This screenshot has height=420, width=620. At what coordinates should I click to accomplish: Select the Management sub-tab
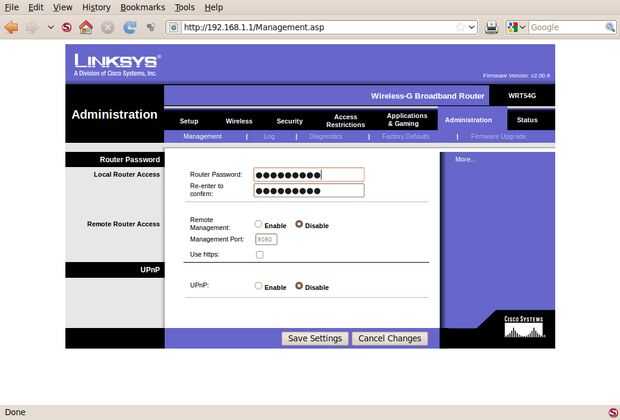tap(202, 136)
